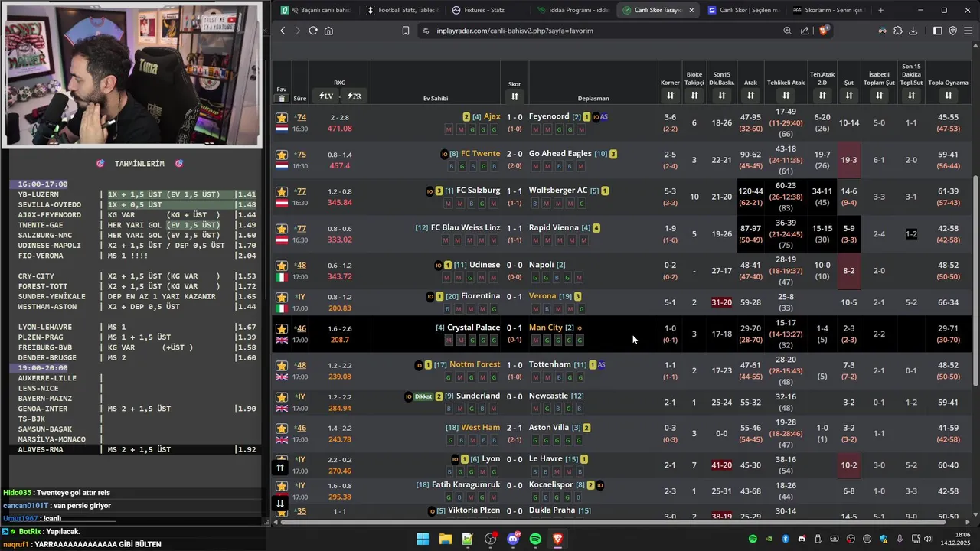Toggle favorite star for Crystal Palace match

pyautogui.click(x=282, y=328)
